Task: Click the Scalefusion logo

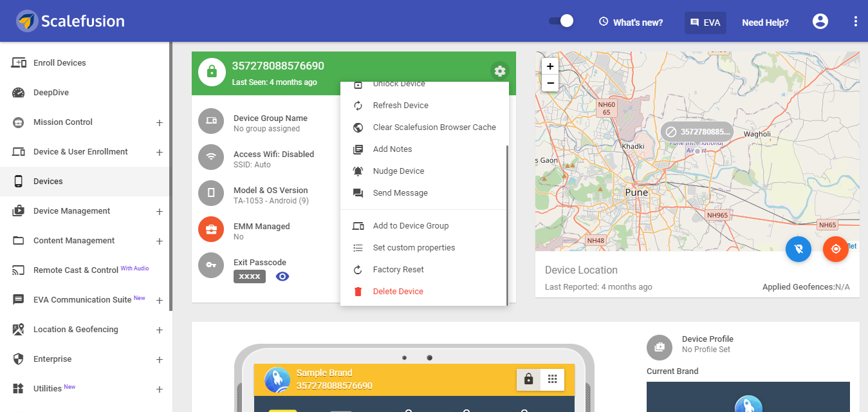Action: click(x=71, y=21)
